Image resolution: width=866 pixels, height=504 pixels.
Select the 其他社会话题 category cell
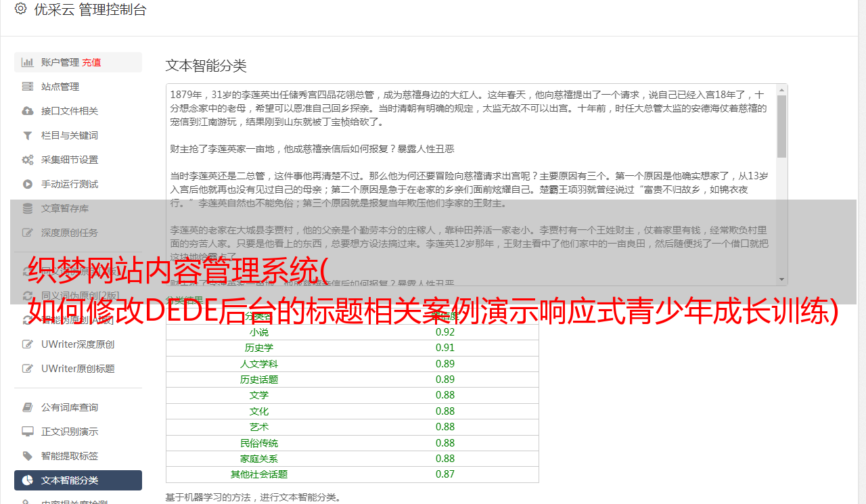259,474
